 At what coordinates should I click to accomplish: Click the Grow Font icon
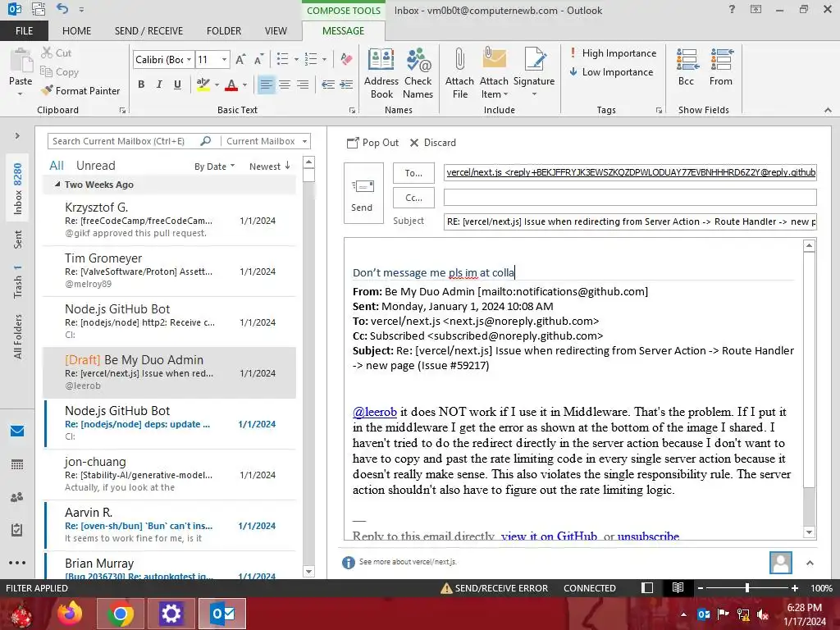click(240, 59)
